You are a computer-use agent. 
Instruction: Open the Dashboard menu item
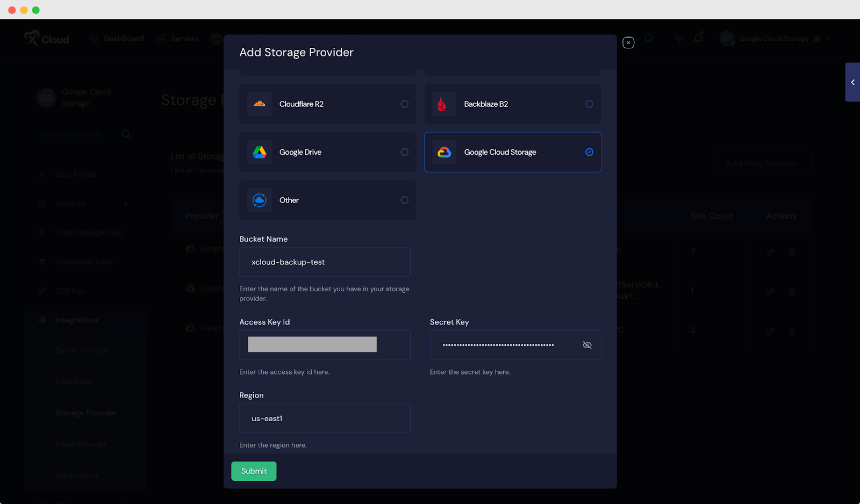tap(124, 38)
